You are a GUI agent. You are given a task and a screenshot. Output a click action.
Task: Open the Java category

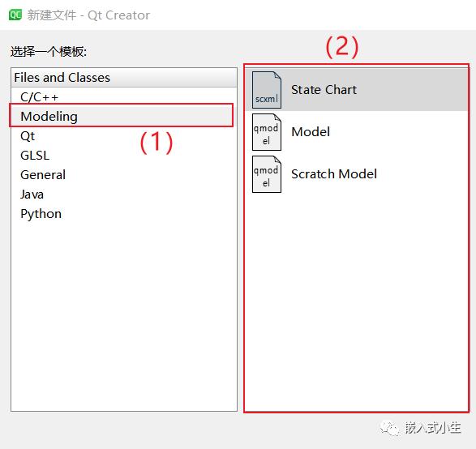pos(123,195)
